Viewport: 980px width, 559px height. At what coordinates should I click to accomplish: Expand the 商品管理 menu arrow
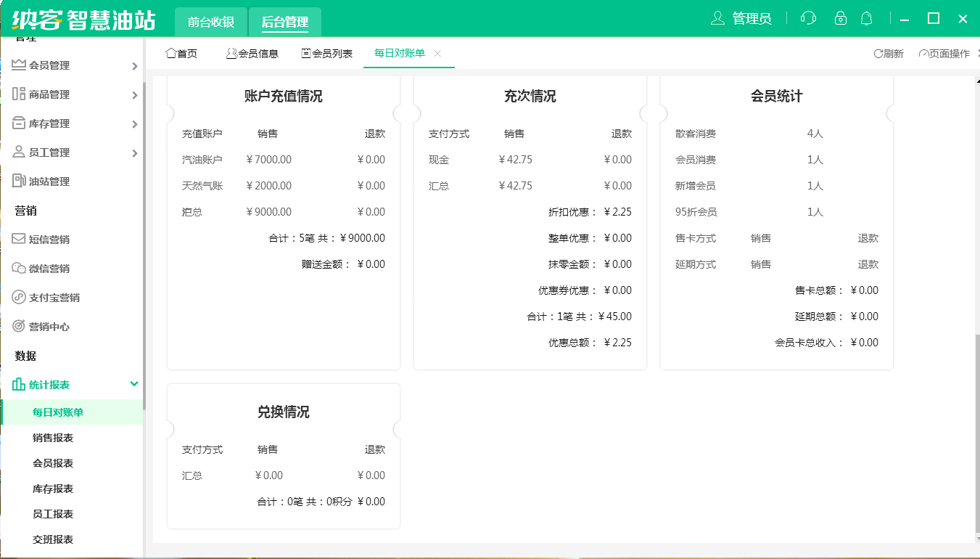[134, 95]
